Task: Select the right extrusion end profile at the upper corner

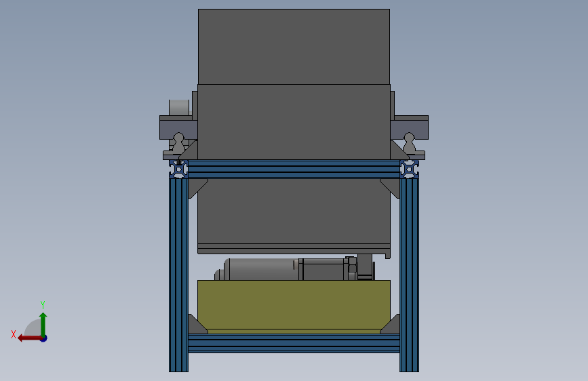Action: (x=409, y=169)
